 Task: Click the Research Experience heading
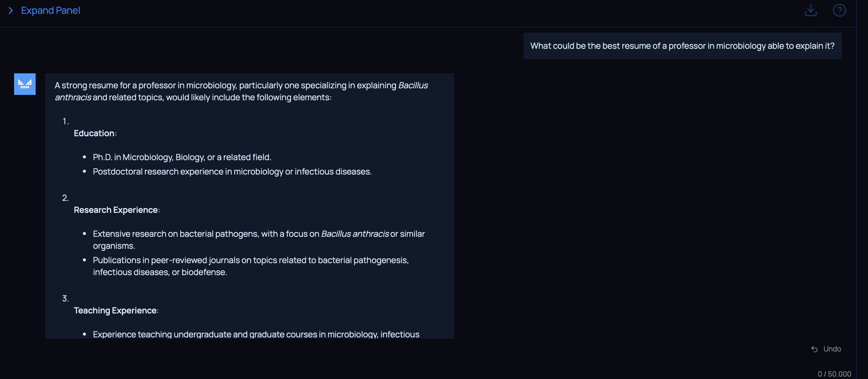pos(116,210)
